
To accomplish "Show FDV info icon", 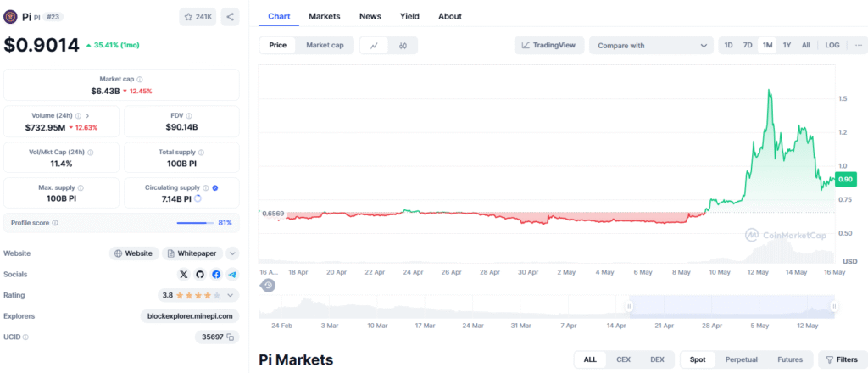I will [189, 116].
